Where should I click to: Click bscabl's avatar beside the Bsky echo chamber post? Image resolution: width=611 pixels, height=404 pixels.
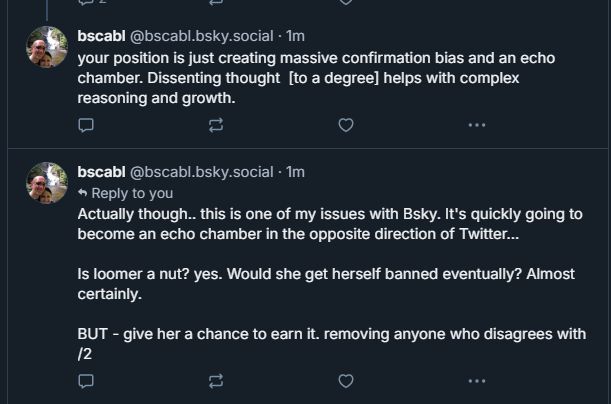tap(47, 183)
